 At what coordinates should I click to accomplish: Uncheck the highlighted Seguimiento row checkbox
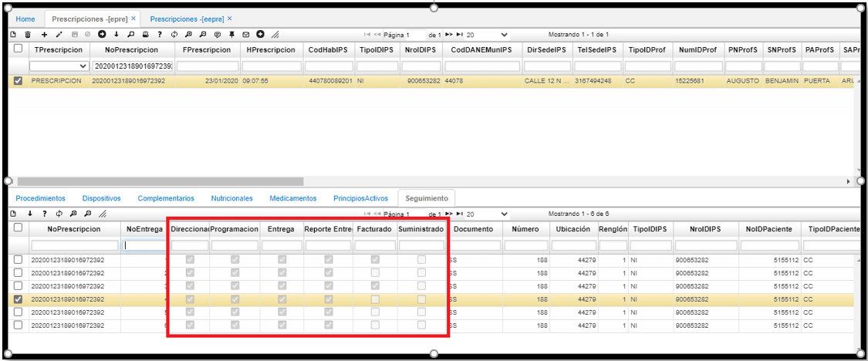point(19,299)
